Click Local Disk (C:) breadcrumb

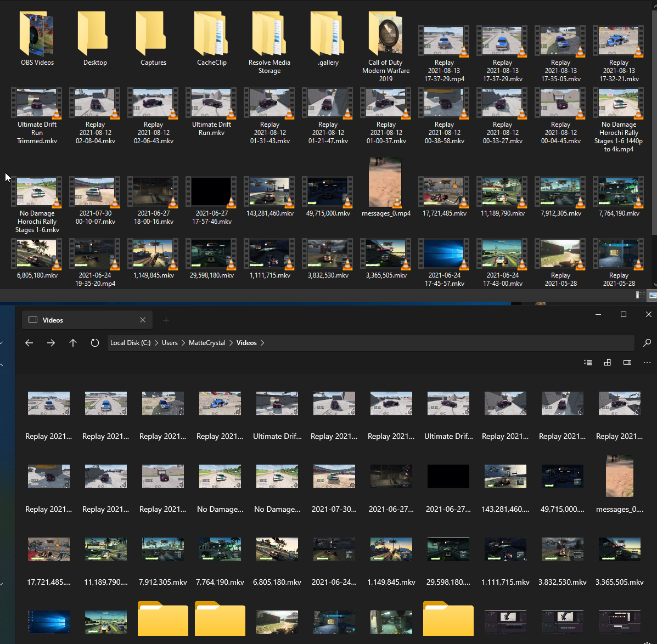coord(130,343)
